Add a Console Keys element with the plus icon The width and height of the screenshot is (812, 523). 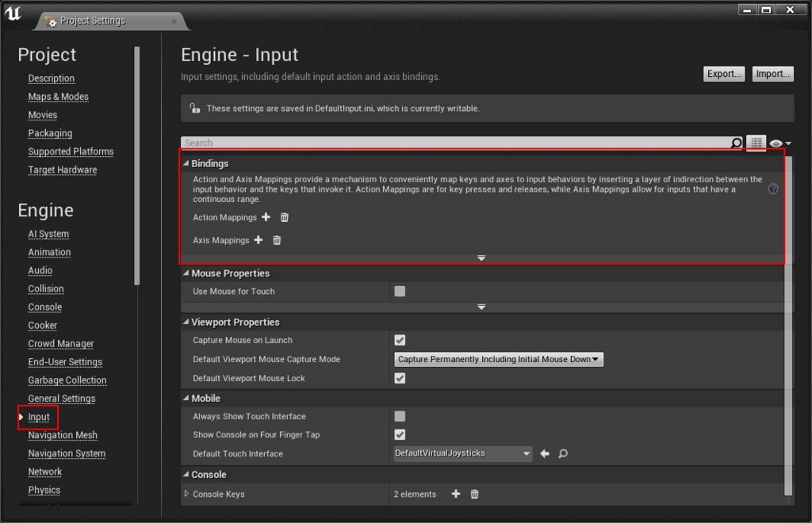pos(456,494)
